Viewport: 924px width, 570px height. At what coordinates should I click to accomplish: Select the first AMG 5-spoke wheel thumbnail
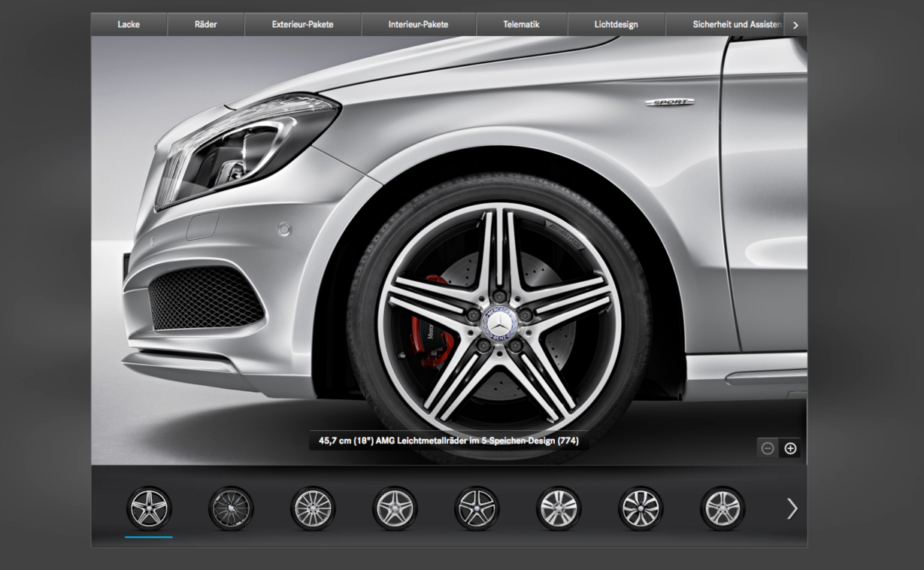[x=149, y=508]
